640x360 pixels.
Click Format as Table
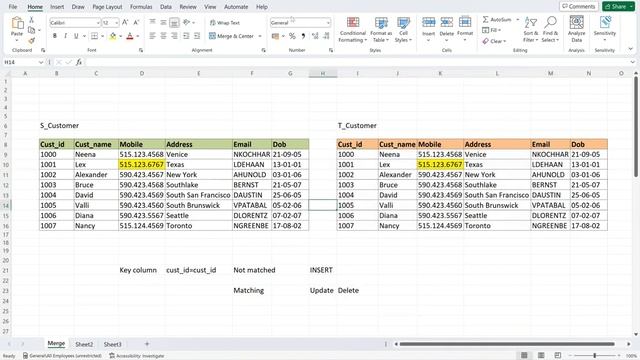pyautogui.click(x=381, y=29)
